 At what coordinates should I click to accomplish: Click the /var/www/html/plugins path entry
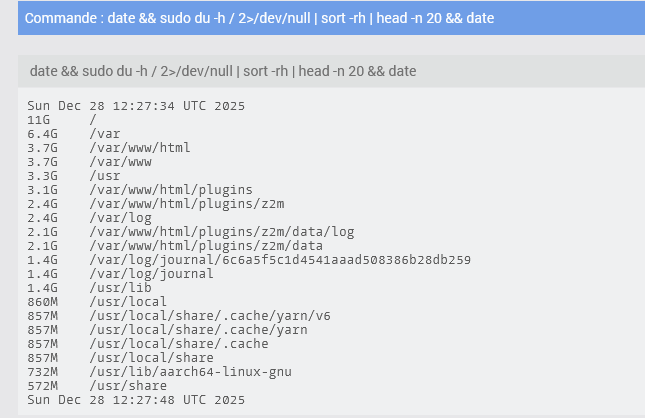(x=170, y=189)
